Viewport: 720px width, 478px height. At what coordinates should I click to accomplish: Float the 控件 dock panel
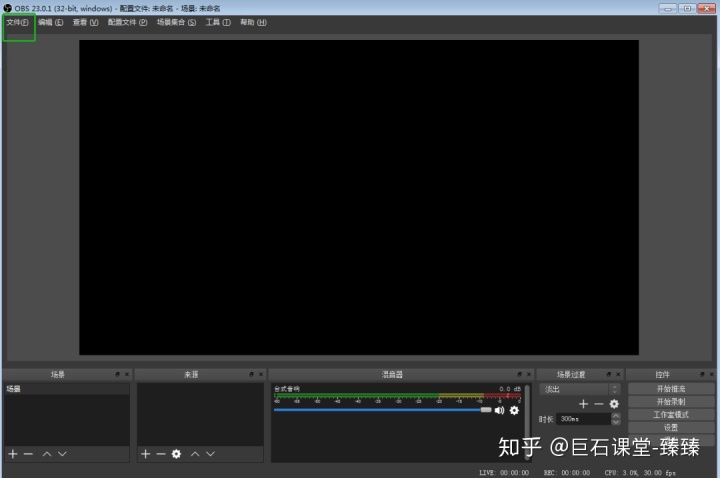702,374
